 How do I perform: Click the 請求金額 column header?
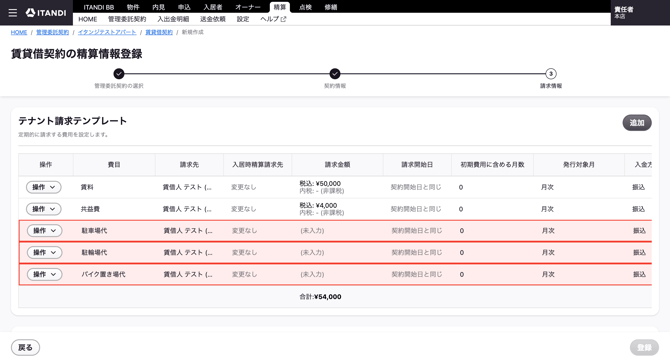(338, 164)
